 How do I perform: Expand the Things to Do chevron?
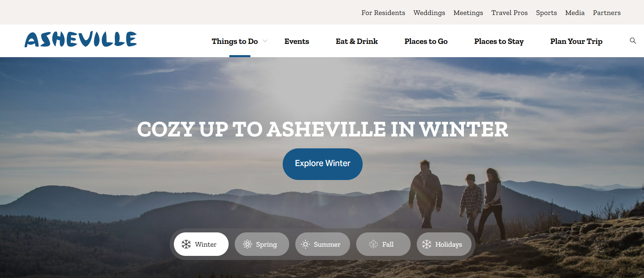tap(265, 41)
